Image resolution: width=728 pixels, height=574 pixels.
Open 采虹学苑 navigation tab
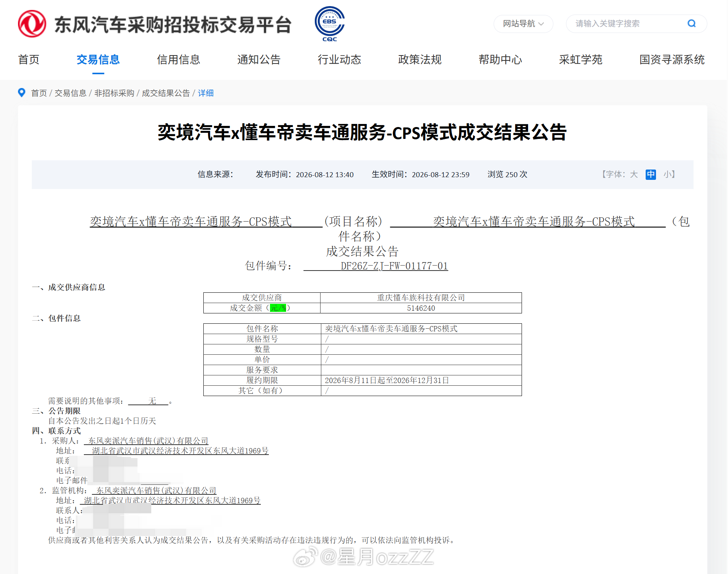581,60
